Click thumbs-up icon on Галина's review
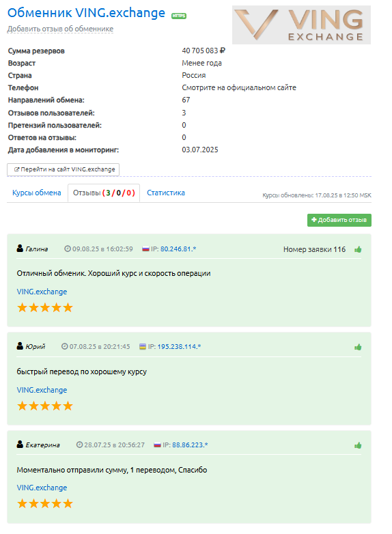 (x=358, y=250)
